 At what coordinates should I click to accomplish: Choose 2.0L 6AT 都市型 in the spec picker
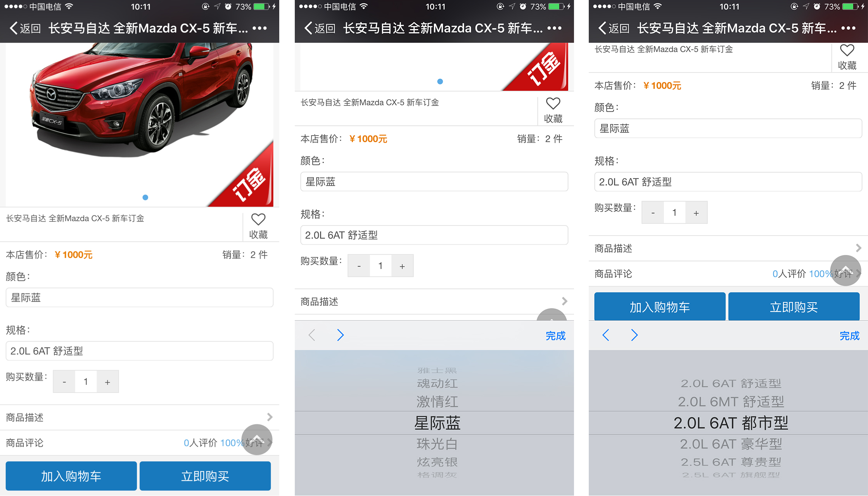[x=731, y=423]
